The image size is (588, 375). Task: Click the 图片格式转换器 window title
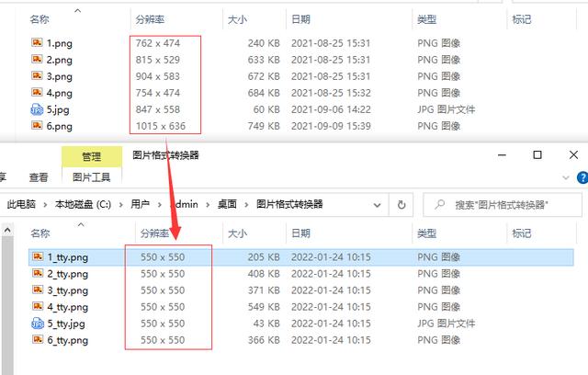tap(165, 155)
